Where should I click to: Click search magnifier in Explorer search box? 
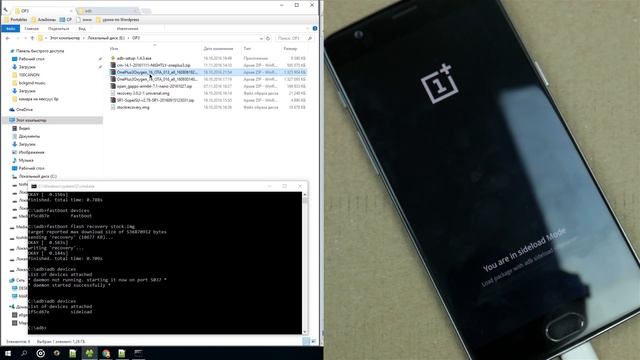[x=310, y=38]
